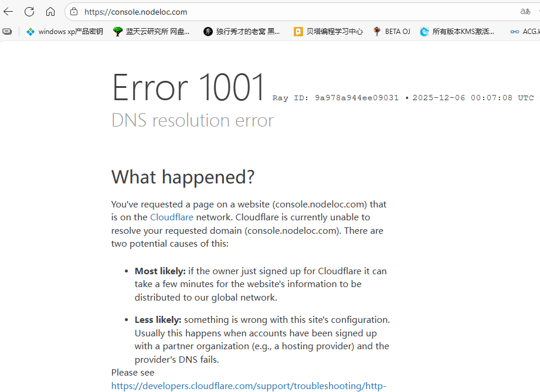Click the Error 1001 heading
540x392 pixels.
(x=189, y=88)
